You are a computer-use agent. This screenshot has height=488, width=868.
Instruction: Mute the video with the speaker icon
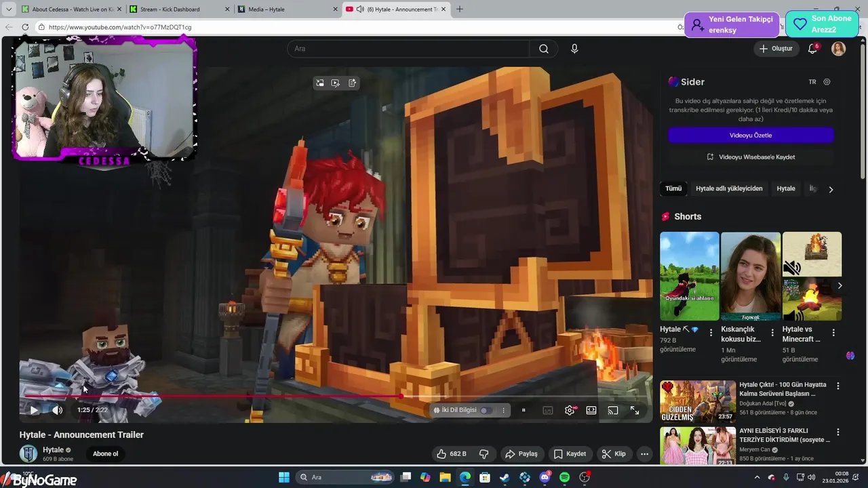[58, 410]
